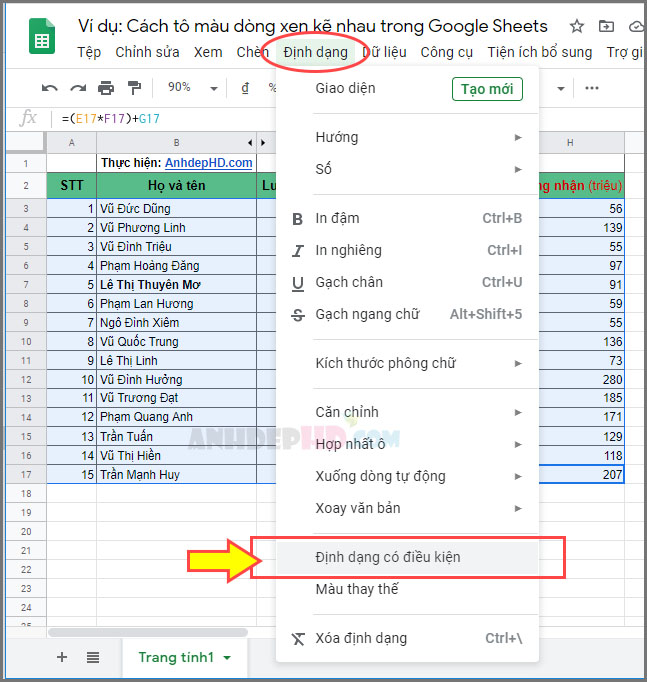Open the 90% zoom dropdown
The image size is (647, 682).
coord(213,89)
